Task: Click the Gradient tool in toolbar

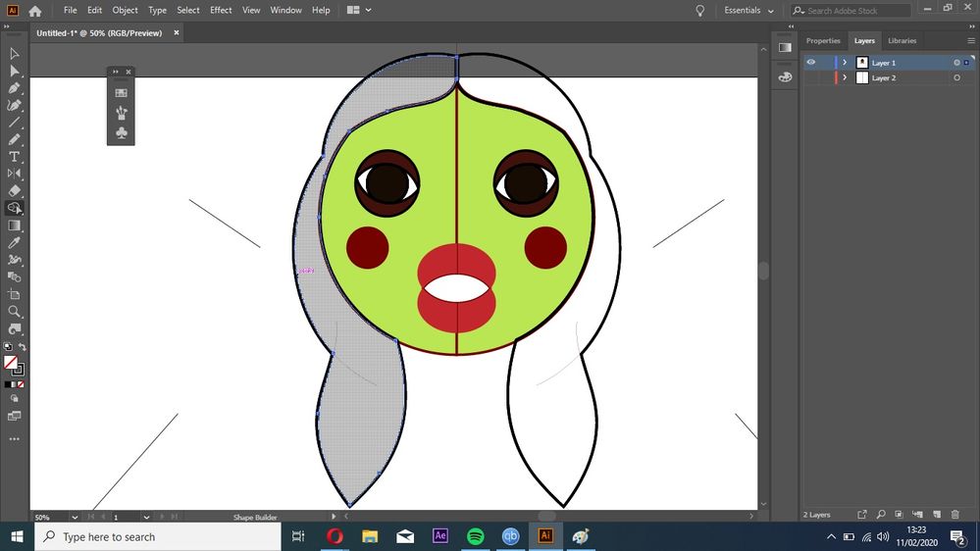Action: 15,225
